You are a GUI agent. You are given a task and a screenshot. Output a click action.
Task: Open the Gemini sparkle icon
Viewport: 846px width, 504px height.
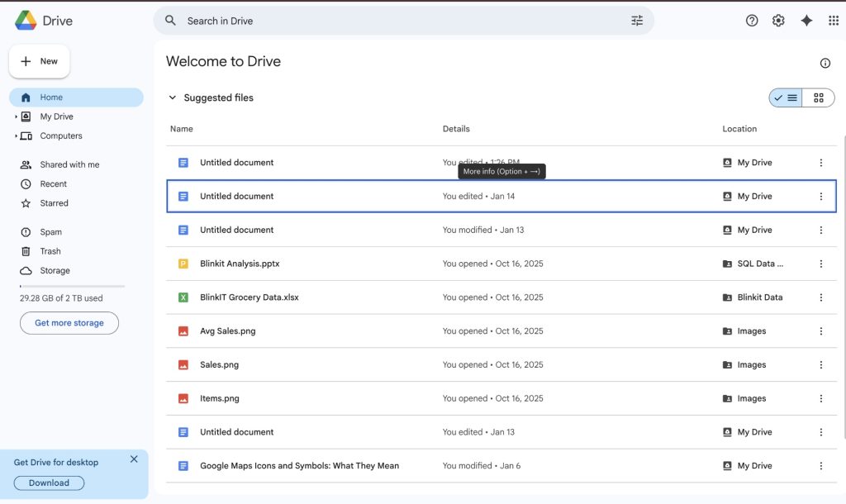[806, 20]
